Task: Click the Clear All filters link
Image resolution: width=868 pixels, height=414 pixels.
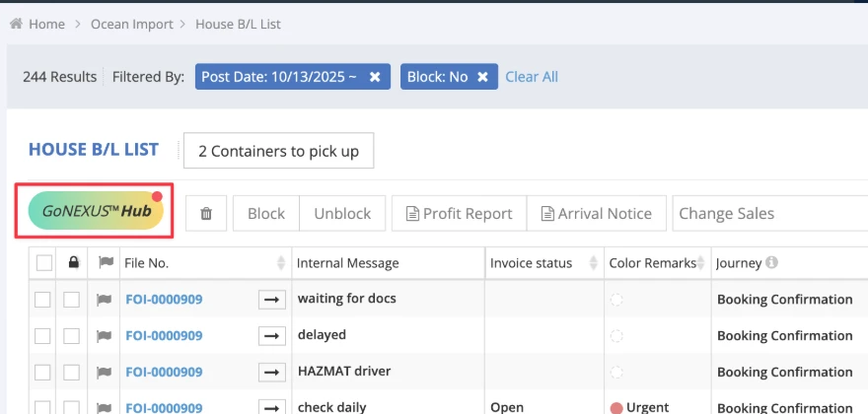Action: pyautogui.click(x=532, y=77)
